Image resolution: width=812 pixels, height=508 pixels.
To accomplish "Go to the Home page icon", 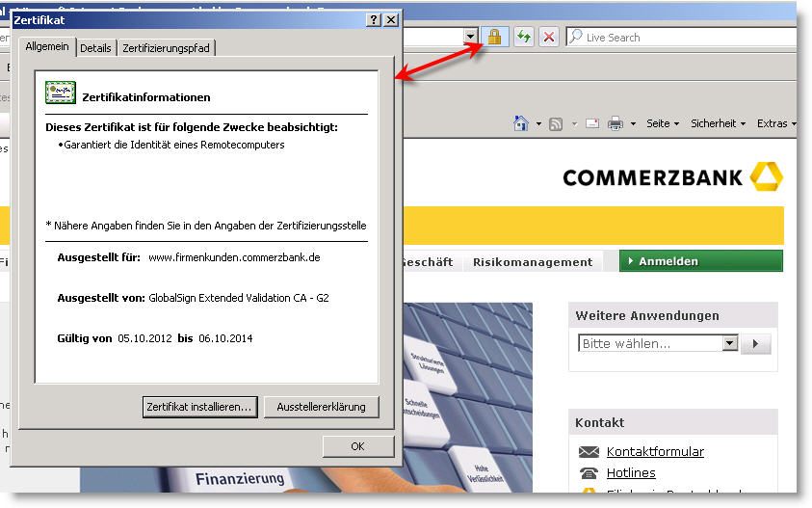I will [x=521, y=123].
